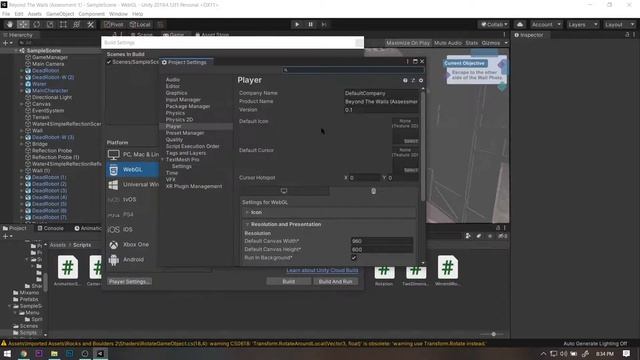Click Build And Run button
The width and height of the screenshot is (640, 360).
336,282
